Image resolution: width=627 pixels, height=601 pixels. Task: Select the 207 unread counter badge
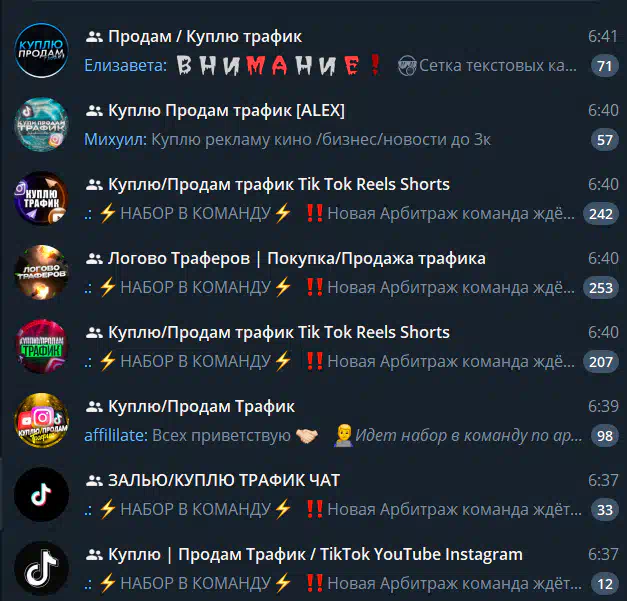(601, 361)
